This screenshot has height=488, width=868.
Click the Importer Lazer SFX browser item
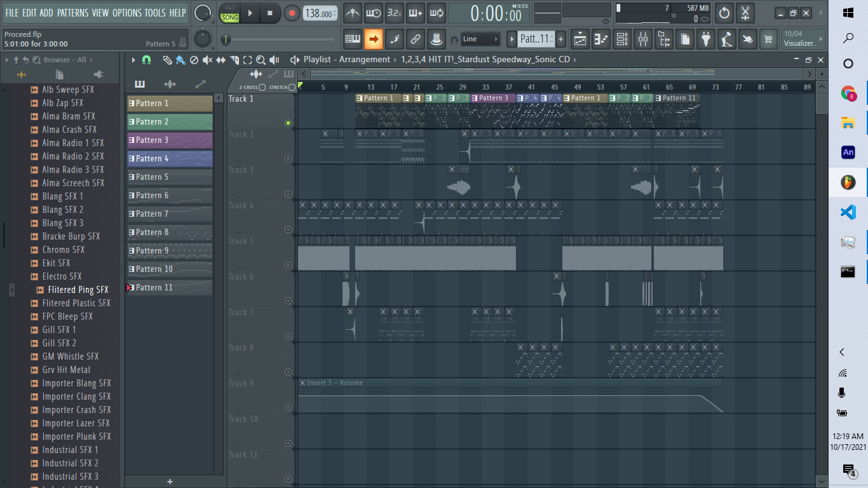tap(76, 423)
